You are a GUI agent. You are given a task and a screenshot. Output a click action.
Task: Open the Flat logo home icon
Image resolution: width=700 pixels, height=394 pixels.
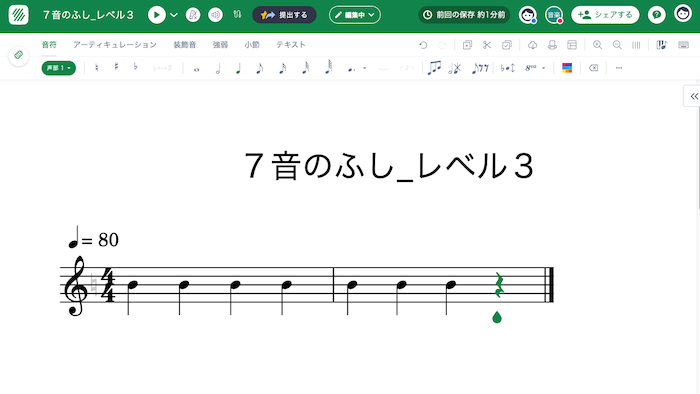18,15
